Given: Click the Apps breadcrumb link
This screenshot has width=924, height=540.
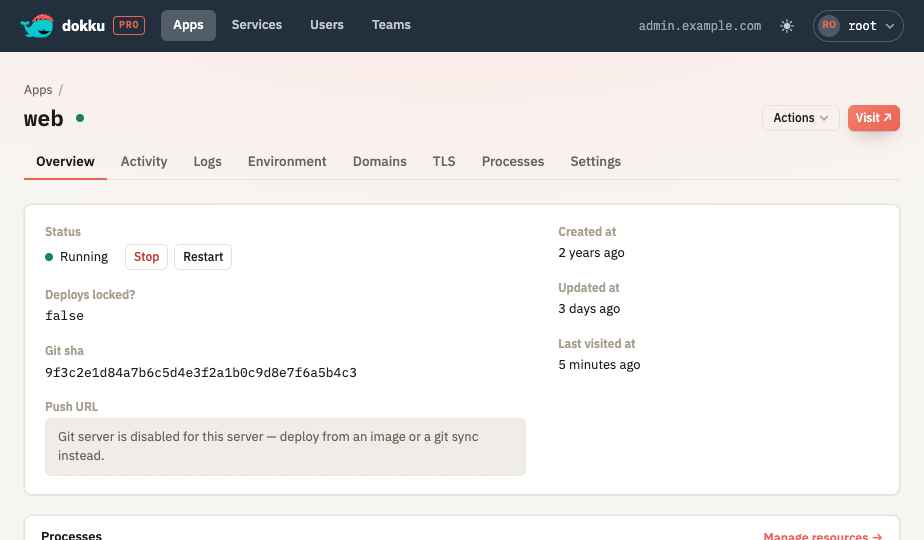Looking at the screenshot, I should [38, 90].
